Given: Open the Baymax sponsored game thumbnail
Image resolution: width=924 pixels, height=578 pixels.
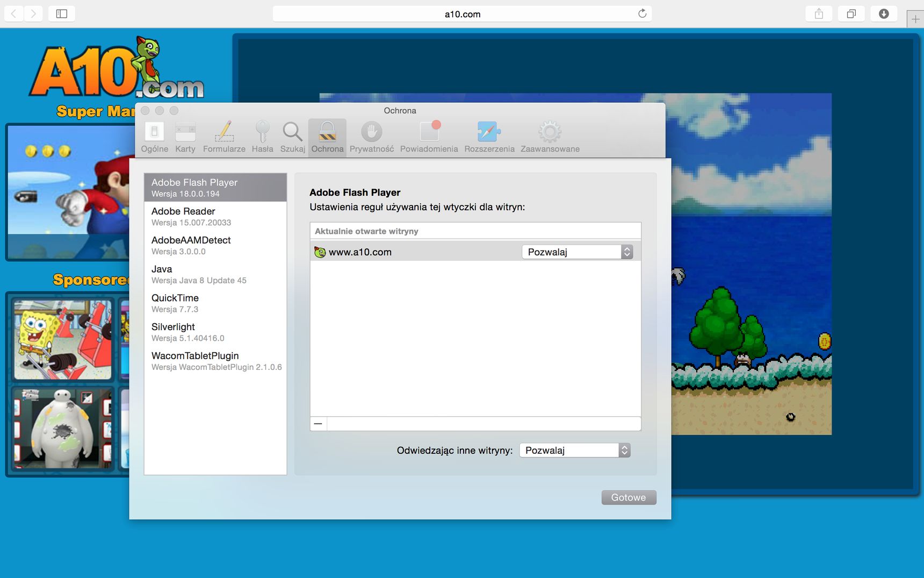Looking at the screenshot, I should (63, 428).
